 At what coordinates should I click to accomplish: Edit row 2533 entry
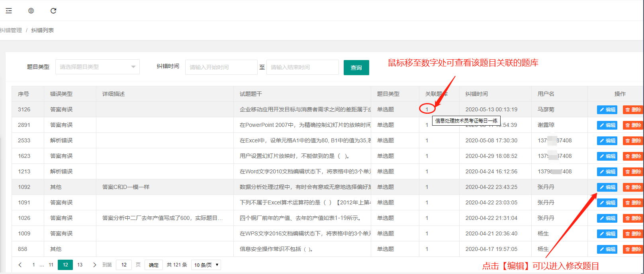607,141
